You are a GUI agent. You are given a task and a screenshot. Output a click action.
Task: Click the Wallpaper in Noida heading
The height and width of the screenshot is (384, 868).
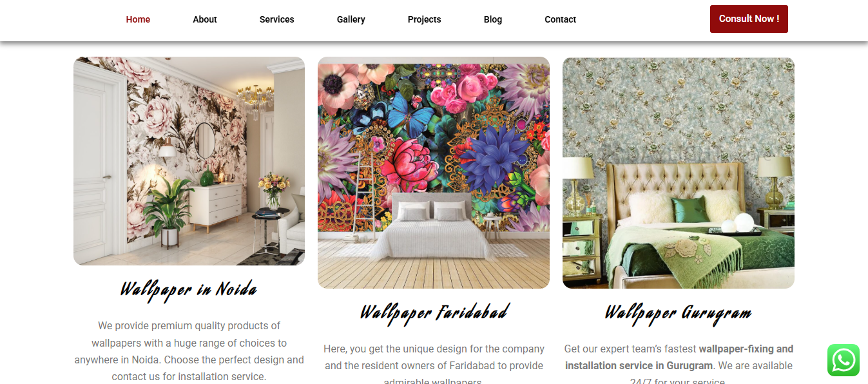click(189, 290)
